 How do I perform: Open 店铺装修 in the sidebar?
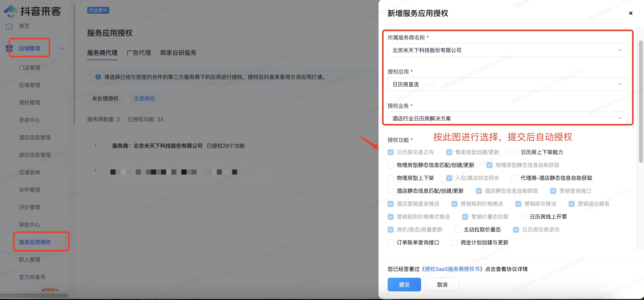[30, 173]
